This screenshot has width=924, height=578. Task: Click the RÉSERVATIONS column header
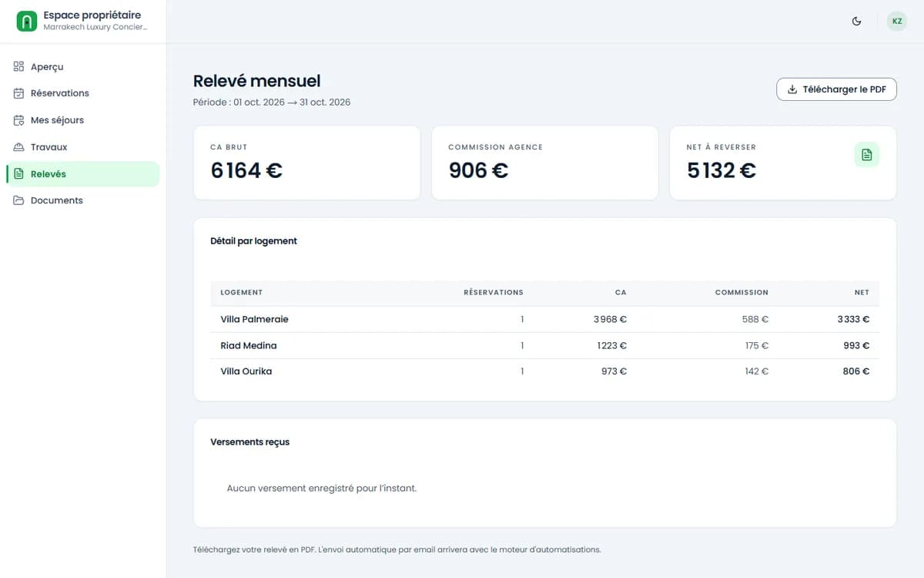click(494, 293)
